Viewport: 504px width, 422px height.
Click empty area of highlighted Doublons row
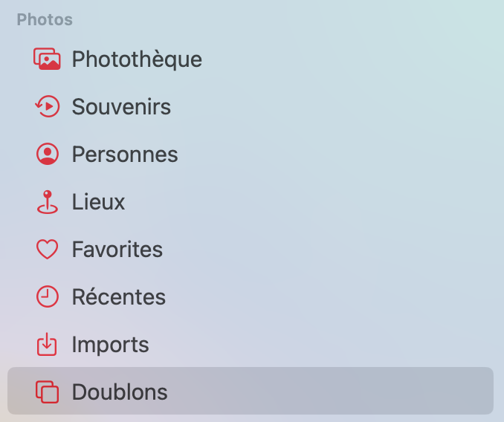pos(335,392)
